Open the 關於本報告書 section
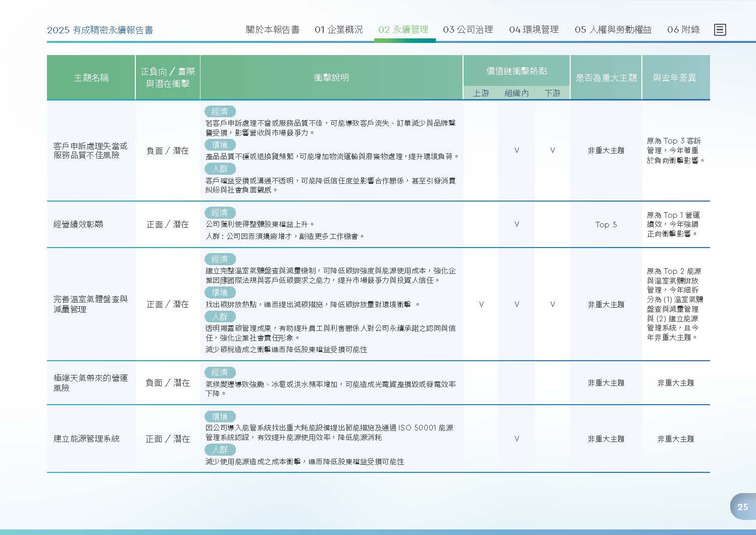The image size is (756, 535). 273,30
